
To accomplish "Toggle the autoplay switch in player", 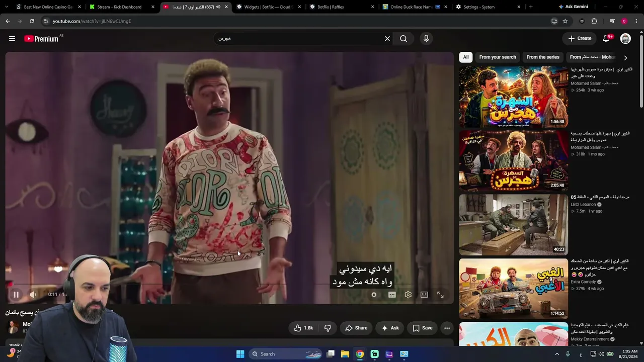I will point(374,295).
